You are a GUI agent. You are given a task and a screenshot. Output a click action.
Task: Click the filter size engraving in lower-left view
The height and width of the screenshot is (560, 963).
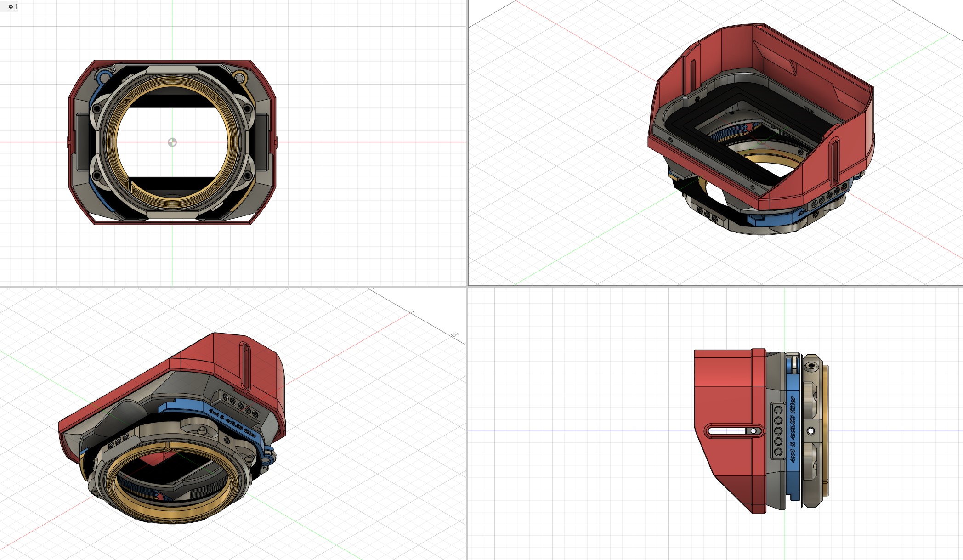232,423
